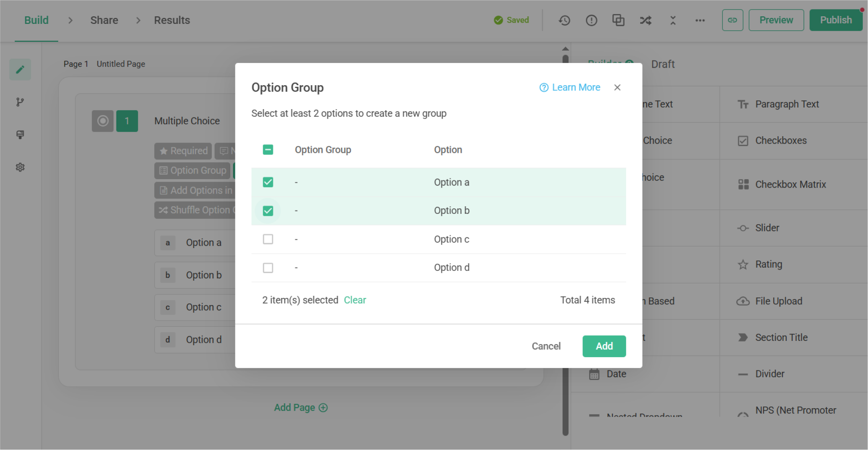The image size is (868, 450).
Task: Uncheck the Option a checkbox
Action: (x=268, y=182)
